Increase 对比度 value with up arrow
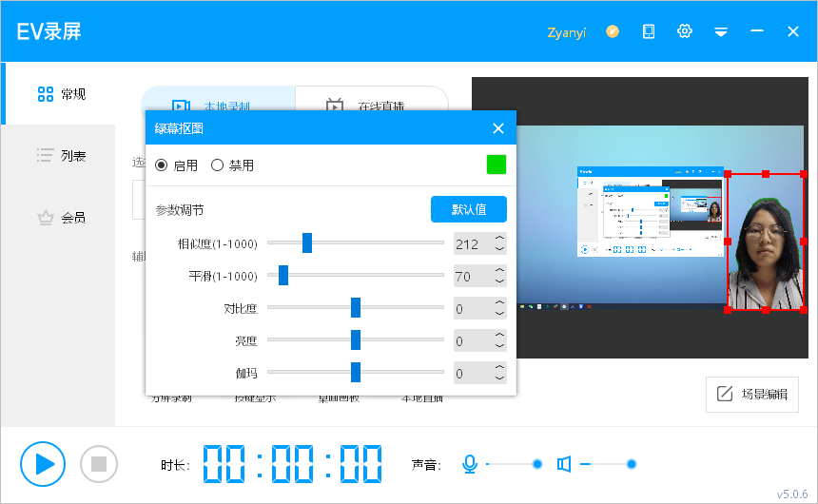The image size is (818, 504). pos(499,302)
